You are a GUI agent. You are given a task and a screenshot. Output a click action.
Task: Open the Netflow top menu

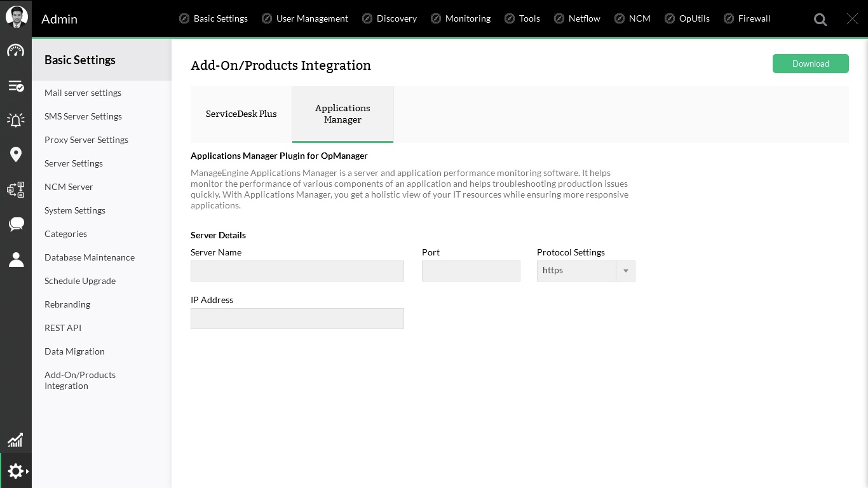pos(577,18)
